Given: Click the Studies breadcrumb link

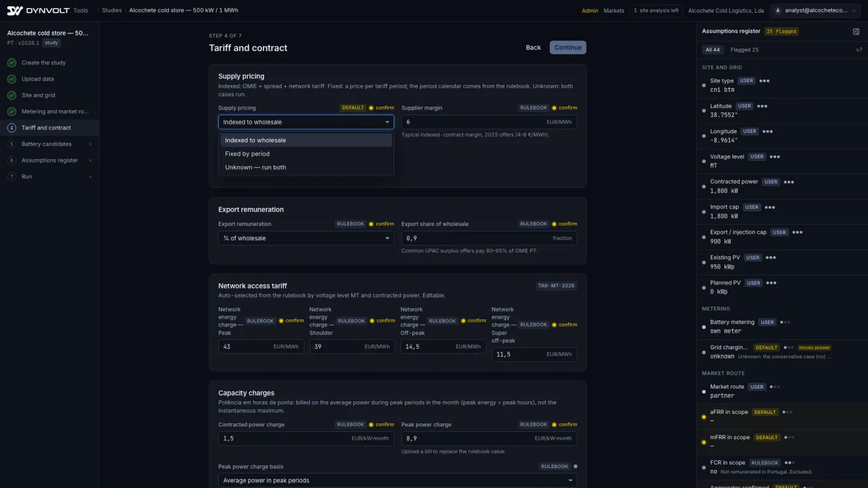Looking at the screenshot, I should tap(112, 10).
